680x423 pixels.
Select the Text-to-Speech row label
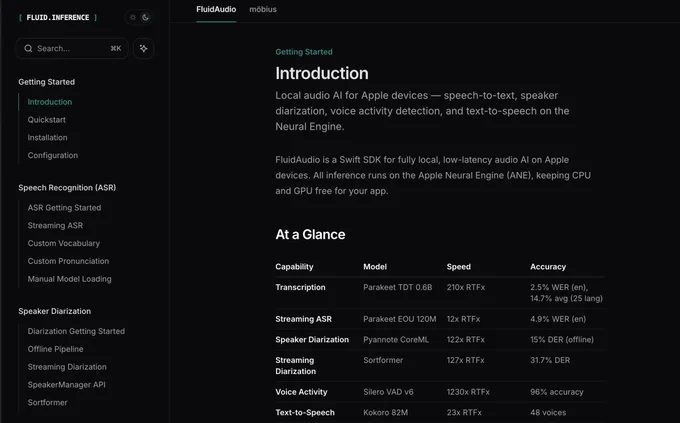pyautogui.click(x=305, y=413)
